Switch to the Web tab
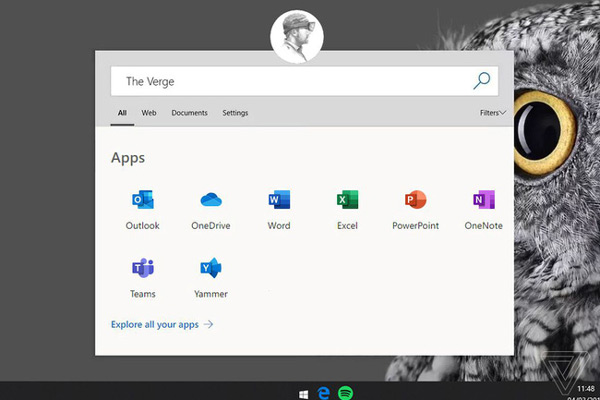The height and width of the screenshot is (400, 600). point(148,113)
